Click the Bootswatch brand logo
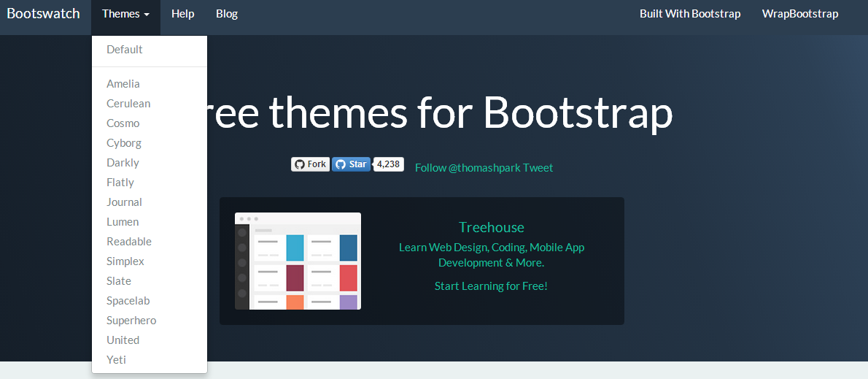 tap(43, 14)
